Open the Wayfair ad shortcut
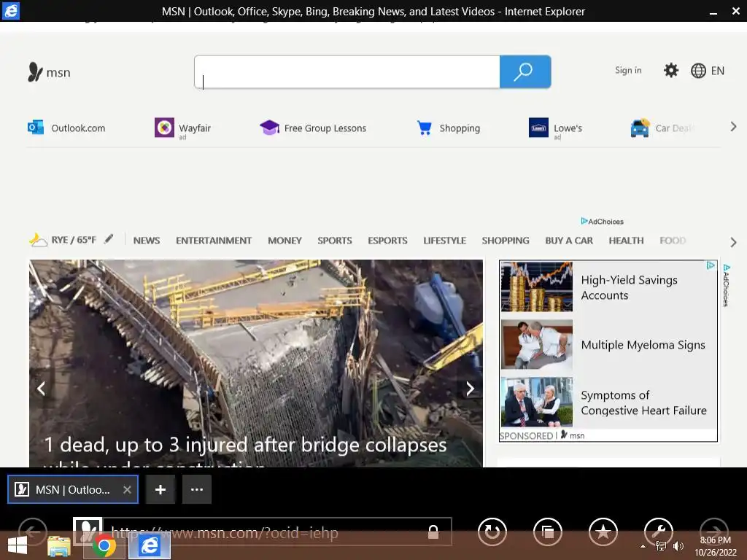 tap(182, 128)
